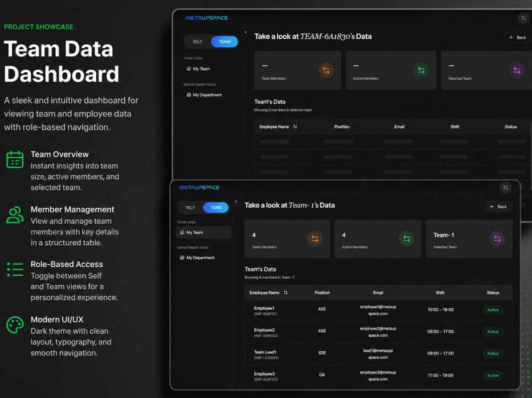Click employee ID EMP-LEAD001
Viewport: 532px width, 398px height.
pyautogui.click(x=267, y=358)
